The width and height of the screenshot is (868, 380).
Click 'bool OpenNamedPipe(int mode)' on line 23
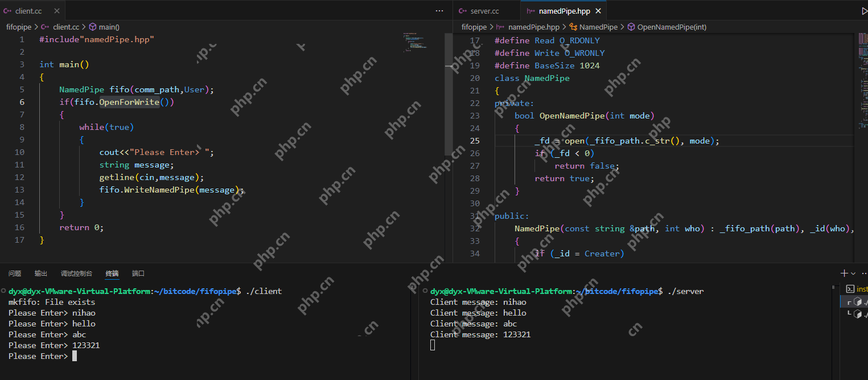point(585,116)
